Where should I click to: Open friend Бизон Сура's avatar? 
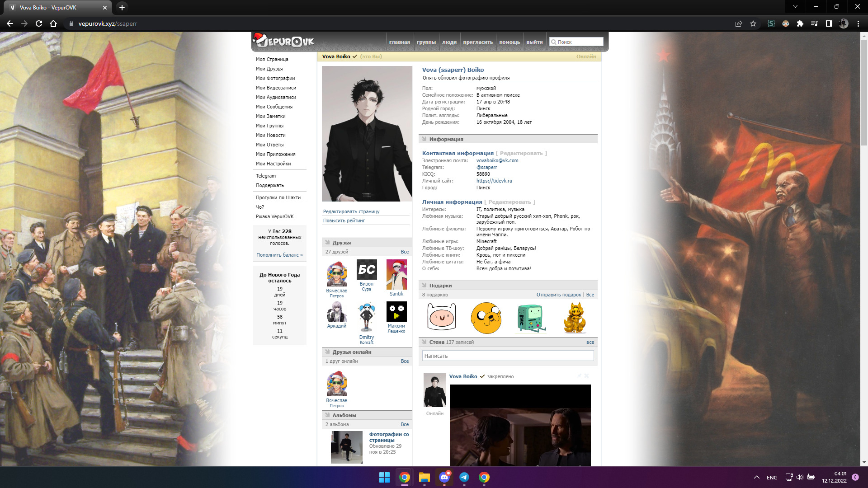coord(367,270)
